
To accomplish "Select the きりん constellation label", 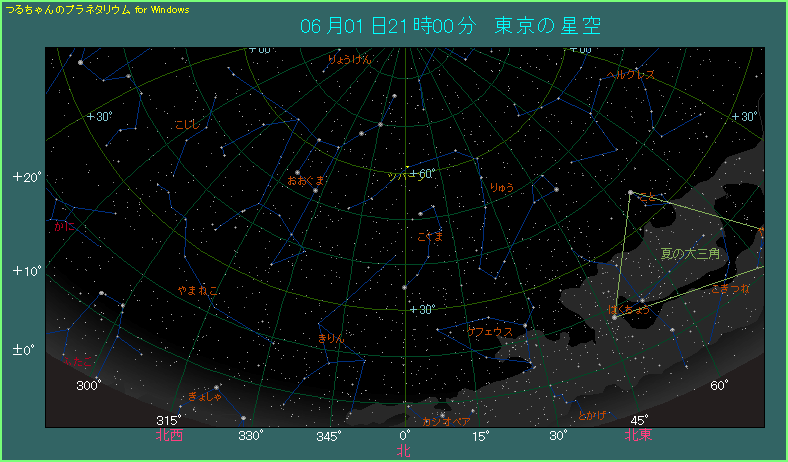I will click(331, 339).
